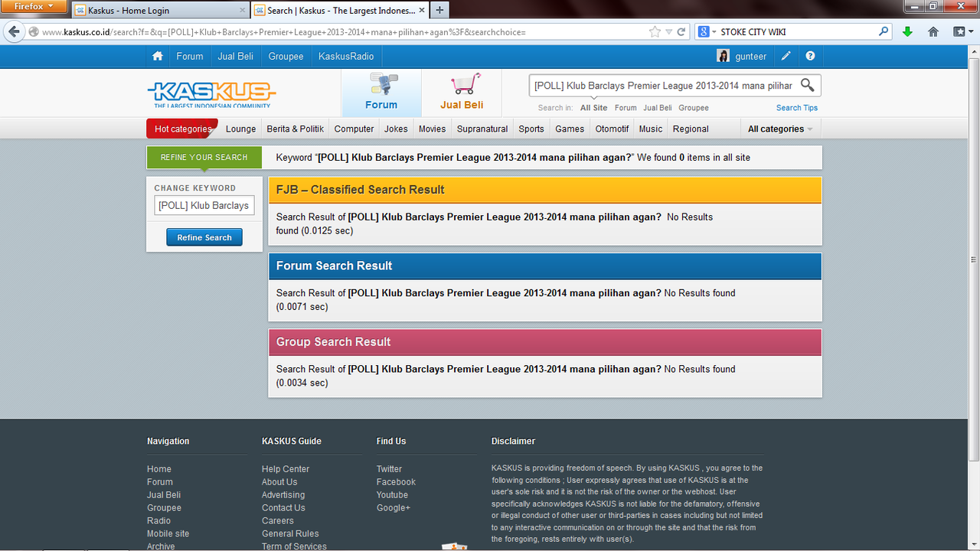
Task: Open the Search Tips link
Action: click(x=797, y=108)
